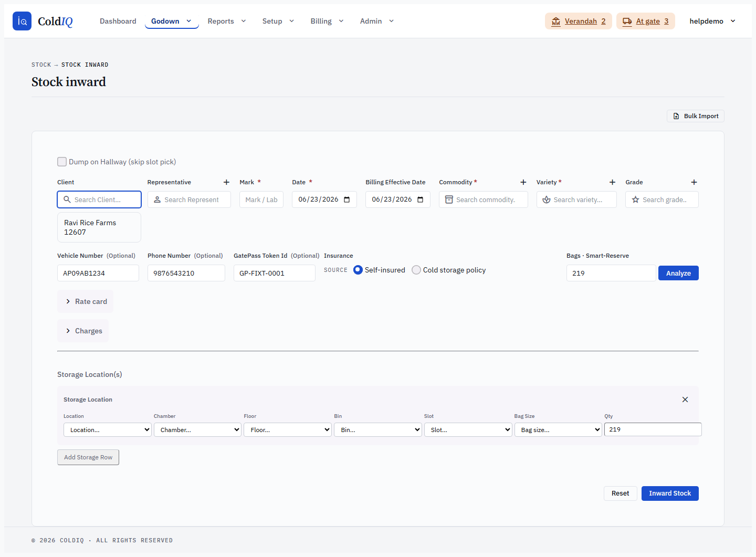Select Cold storage policy radio option
The image size is (756, 557).
(x=416, y=270)
